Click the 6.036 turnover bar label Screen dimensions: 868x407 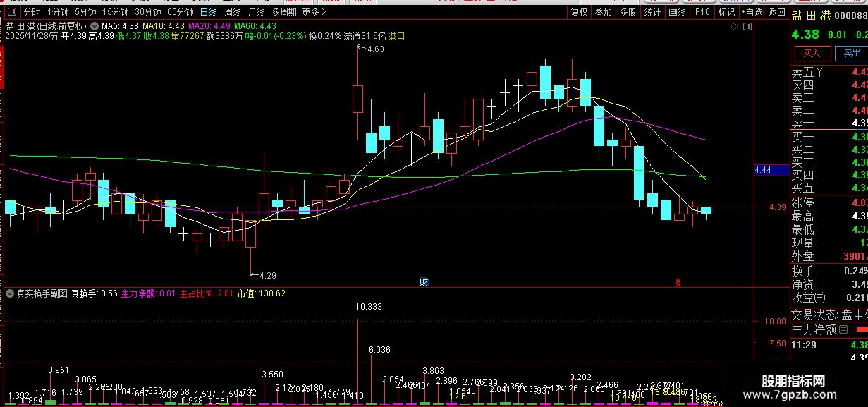[379, 349]
